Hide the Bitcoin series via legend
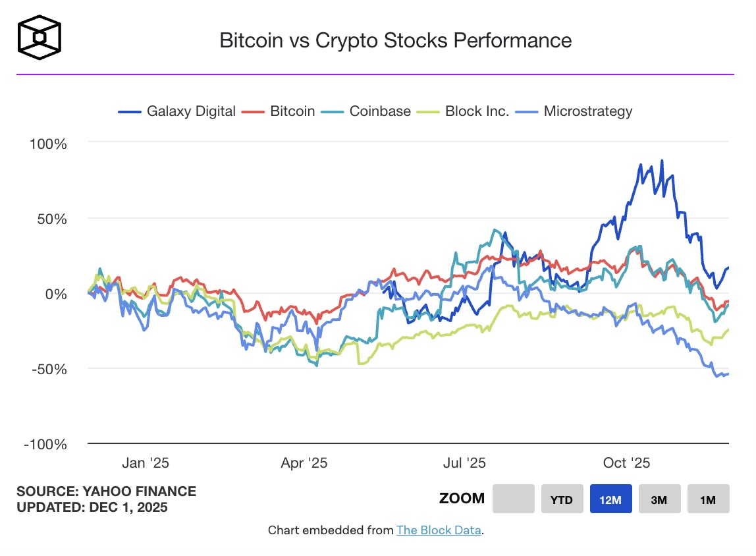 (x=292, y=111)
